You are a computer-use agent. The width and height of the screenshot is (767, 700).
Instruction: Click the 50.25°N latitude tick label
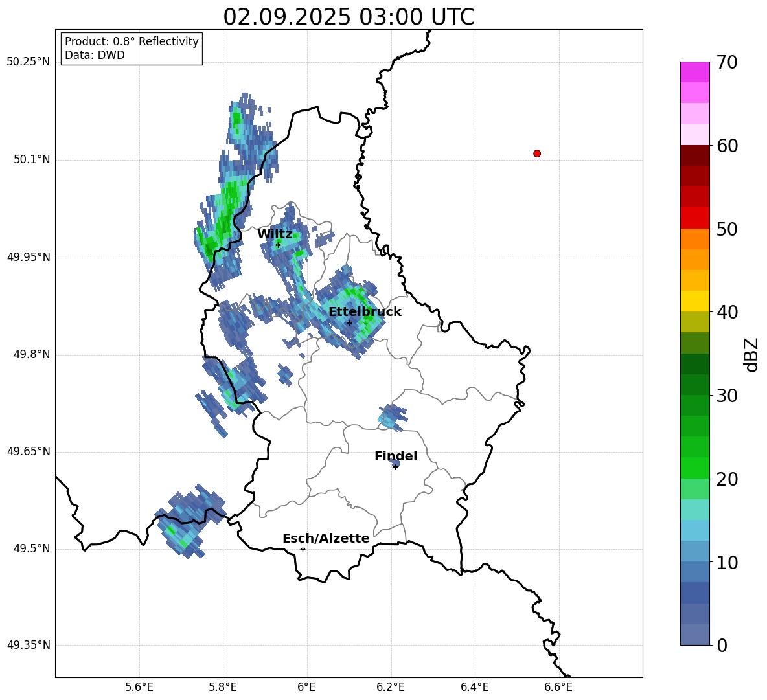pyautogui.click(x=29, y=62)
